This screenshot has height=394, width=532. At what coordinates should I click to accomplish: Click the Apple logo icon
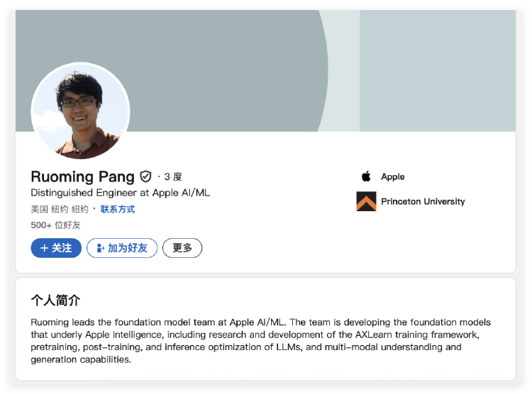(x=366, y=176)
